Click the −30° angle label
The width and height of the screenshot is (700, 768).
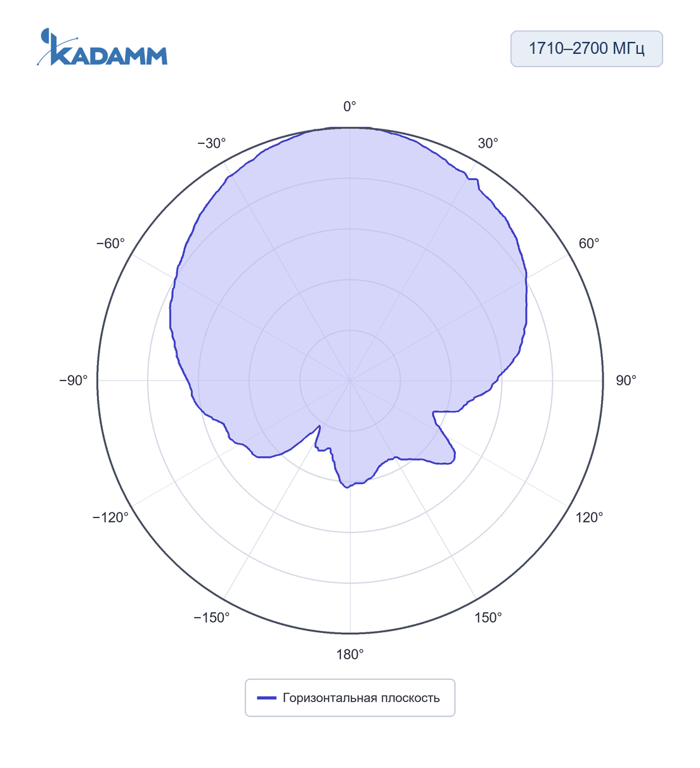tap(212, 143)
